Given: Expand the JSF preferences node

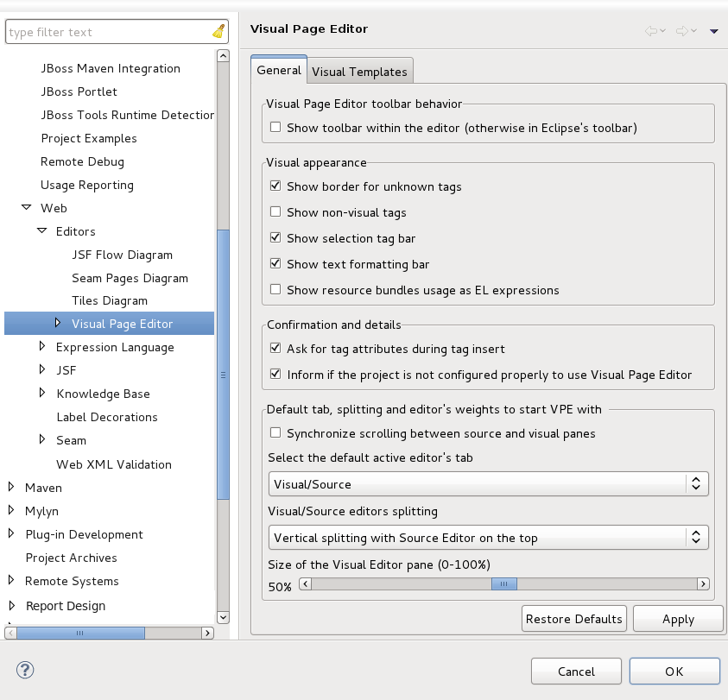Looking at the screenshot, I should (41, 370).
